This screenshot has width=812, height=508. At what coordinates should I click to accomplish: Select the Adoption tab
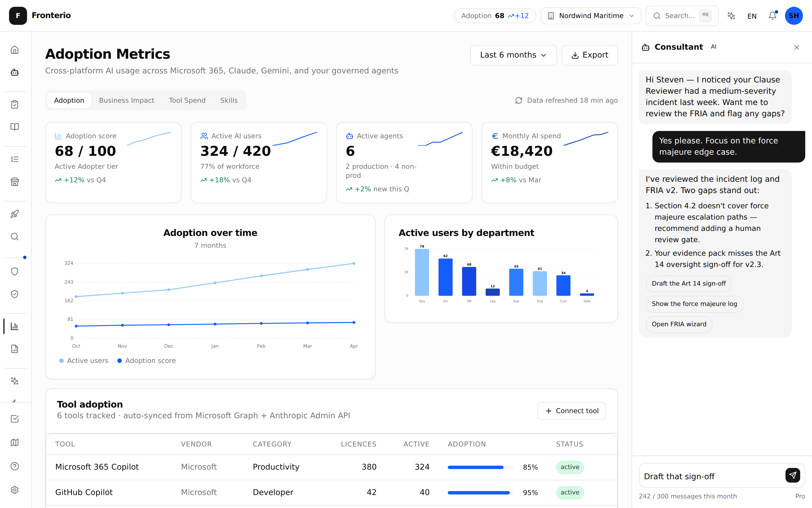pos(69,100)
